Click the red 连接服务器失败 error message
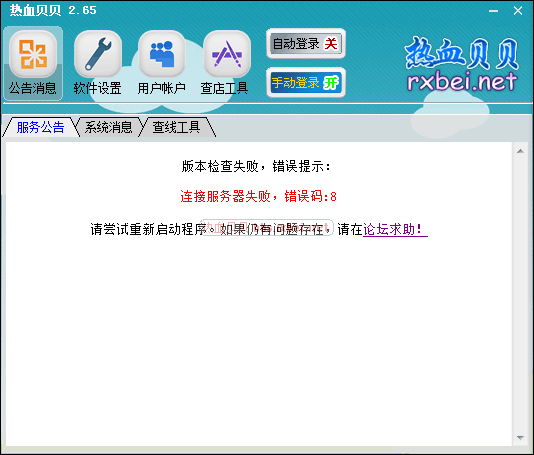Viewport: 534px width, 455px height. [x=258, y=197]
